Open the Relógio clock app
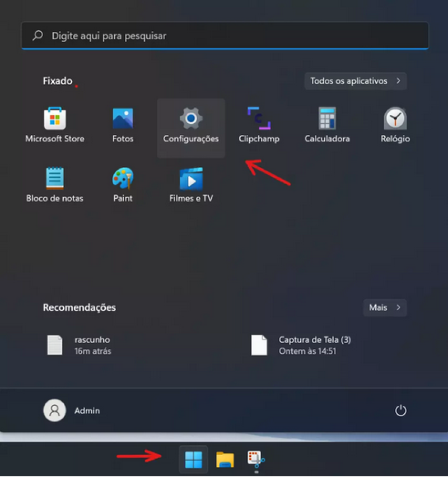The image size is (448, 477). pyautogui.click(x=395, y=125)
